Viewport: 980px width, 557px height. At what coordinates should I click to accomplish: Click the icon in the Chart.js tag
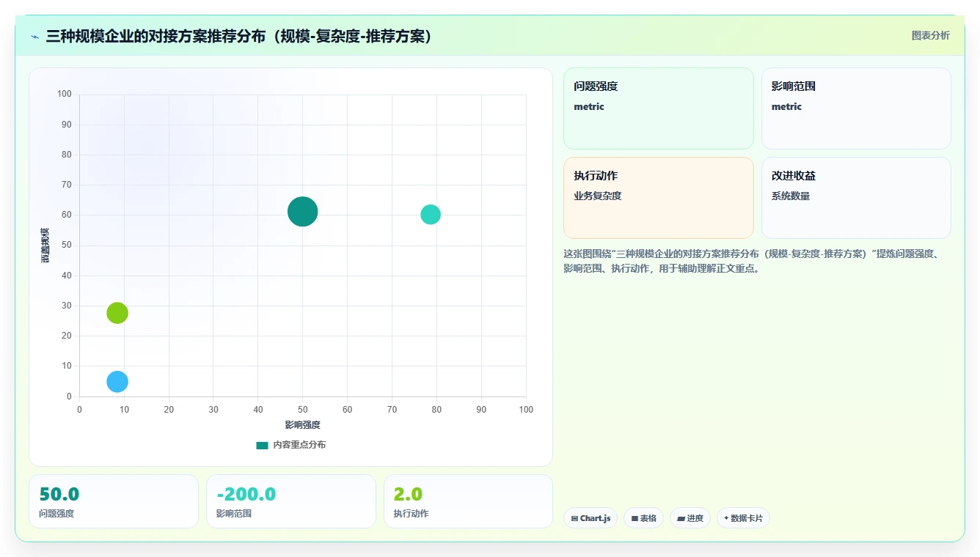574,518
